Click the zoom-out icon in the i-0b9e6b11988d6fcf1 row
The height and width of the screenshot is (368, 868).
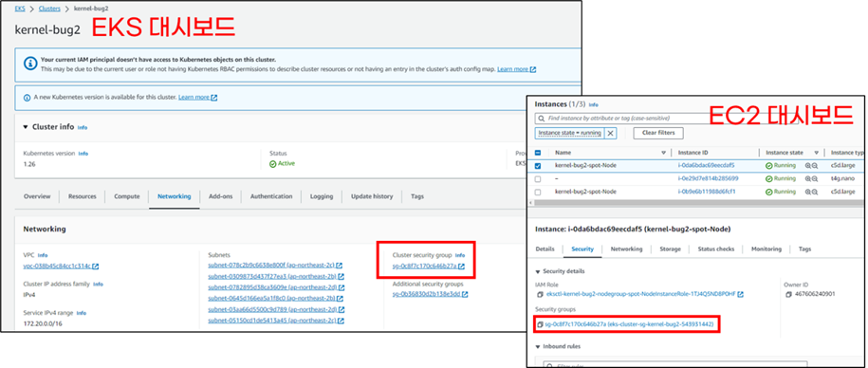[815, 192]
